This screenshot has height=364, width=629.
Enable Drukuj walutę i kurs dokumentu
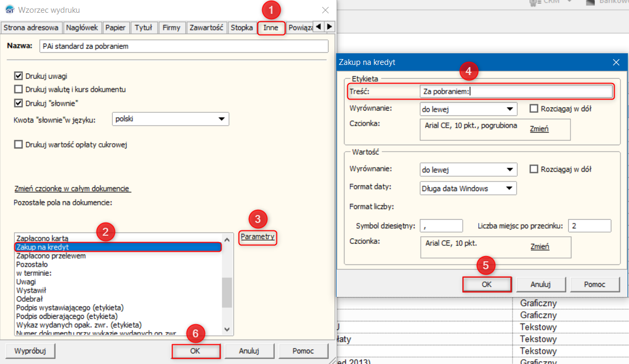pyautogui.click(x=19, y=89)
